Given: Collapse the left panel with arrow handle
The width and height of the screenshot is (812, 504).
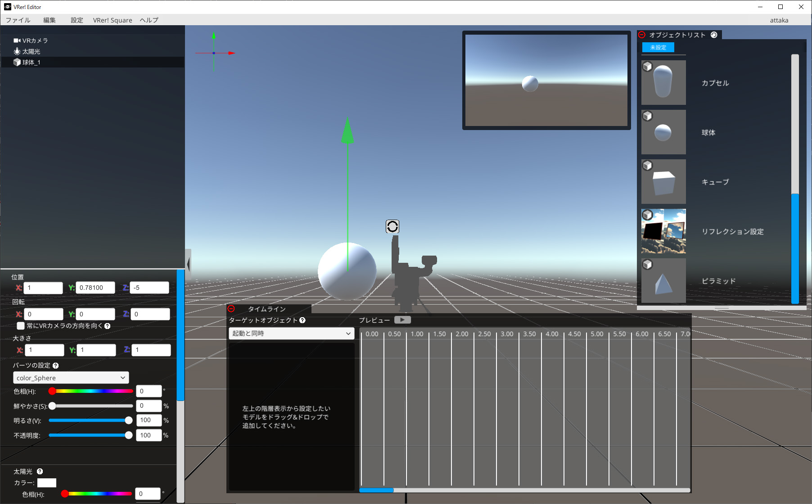Looking at the screenshot, I should (188, 265).
